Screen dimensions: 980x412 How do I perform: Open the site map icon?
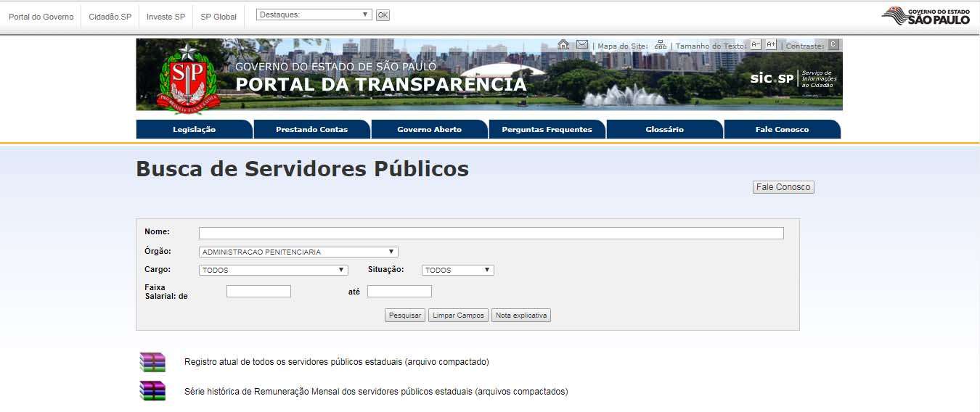coord(660,45)
